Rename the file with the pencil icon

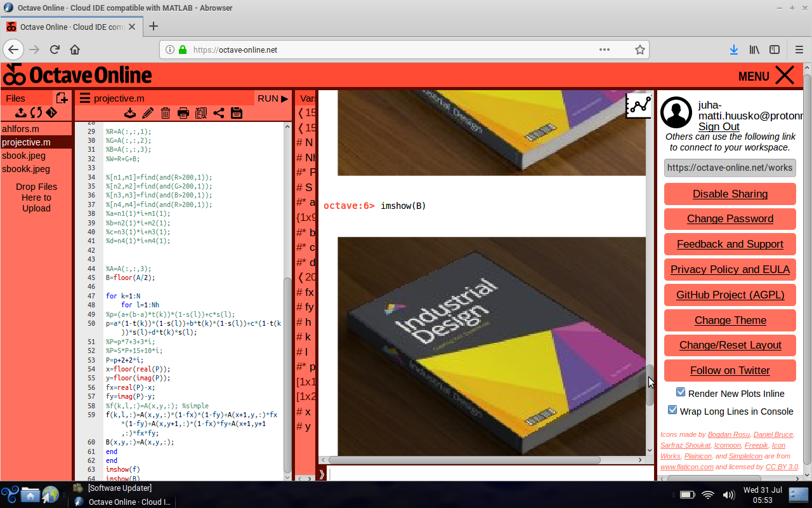point(148,113)
